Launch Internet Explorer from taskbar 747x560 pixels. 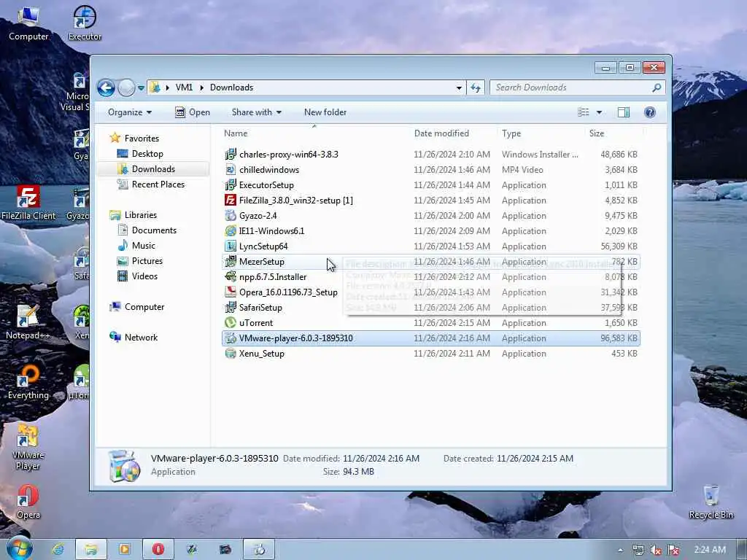58,550
